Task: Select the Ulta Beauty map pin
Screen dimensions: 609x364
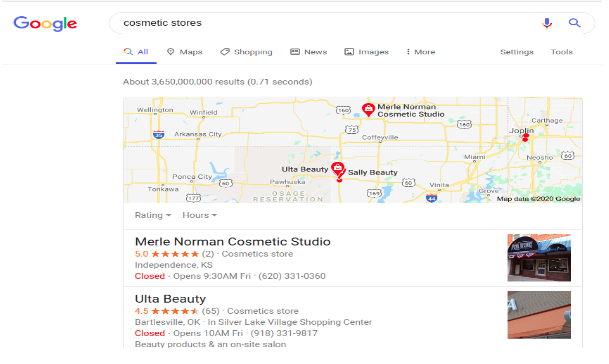Action: [x=338, y=169]
